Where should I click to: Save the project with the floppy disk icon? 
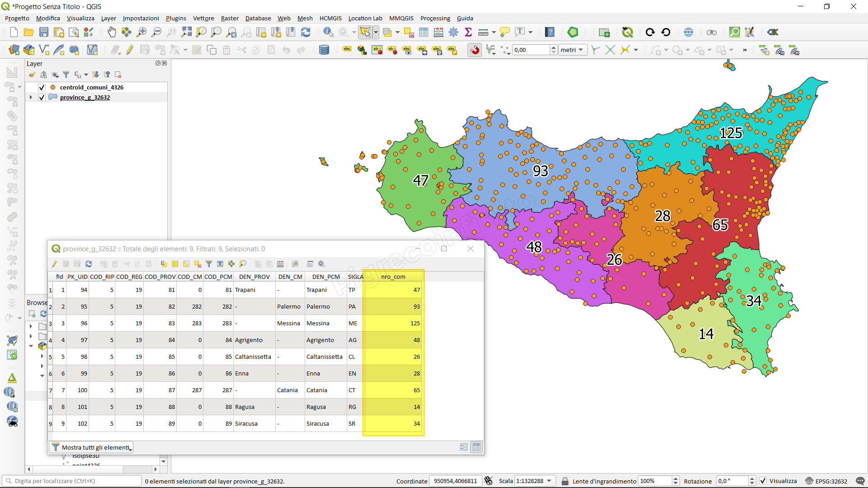point(43,32)
